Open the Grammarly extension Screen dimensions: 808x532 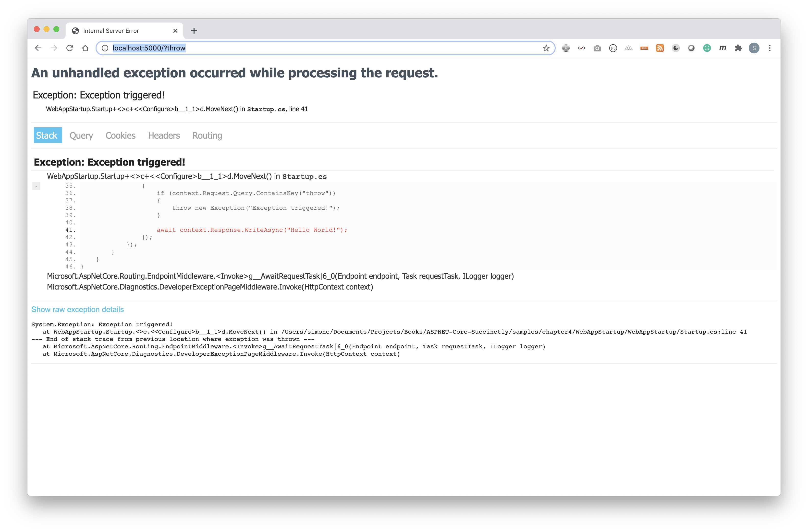(707, 48)
